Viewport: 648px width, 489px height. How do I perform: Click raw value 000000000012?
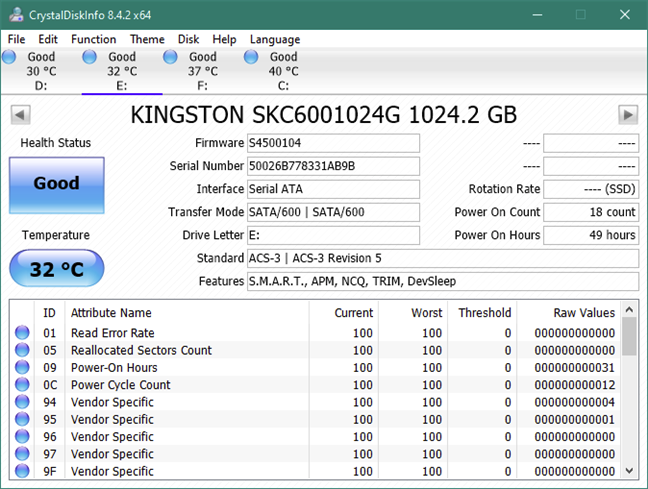click(x=574, y=385)
